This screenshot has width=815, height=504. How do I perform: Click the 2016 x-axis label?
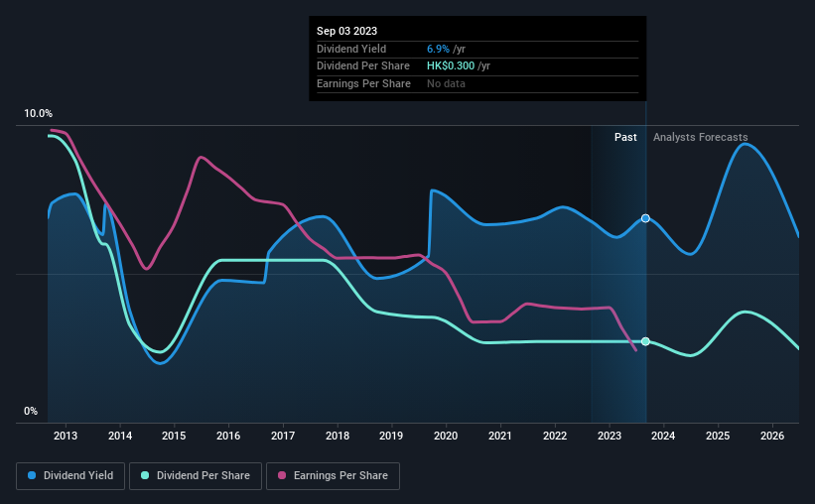228,436
